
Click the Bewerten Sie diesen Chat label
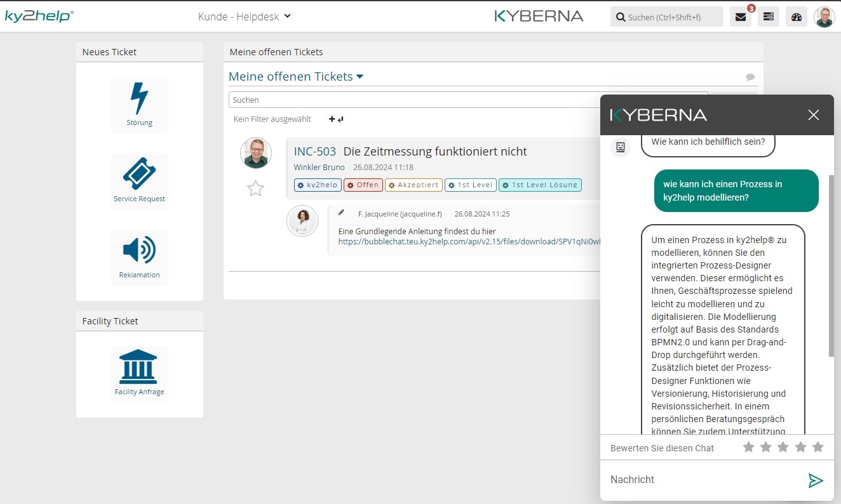click(x=662, y=448)
